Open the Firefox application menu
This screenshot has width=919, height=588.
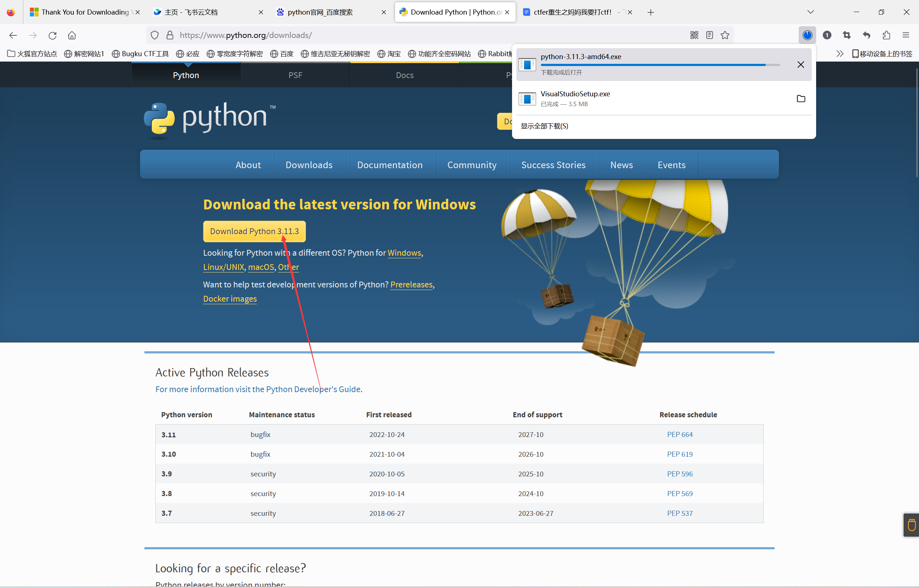906,35
